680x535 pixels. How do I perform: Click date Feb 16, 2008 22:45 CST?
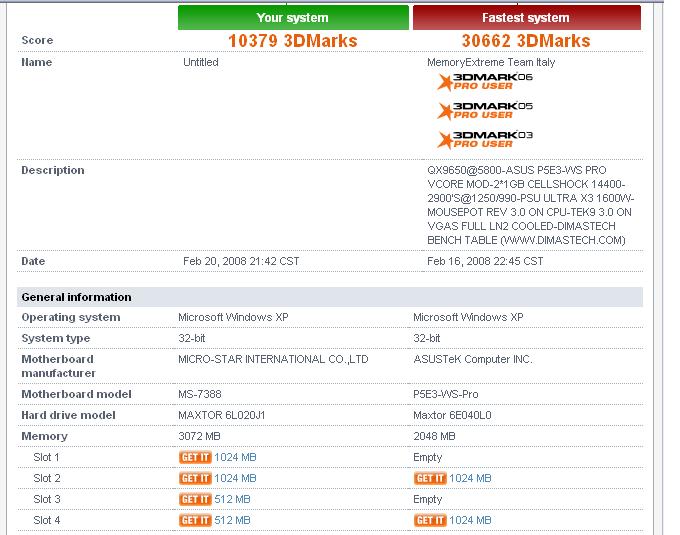pyautogui.click(x=485, y=261)
